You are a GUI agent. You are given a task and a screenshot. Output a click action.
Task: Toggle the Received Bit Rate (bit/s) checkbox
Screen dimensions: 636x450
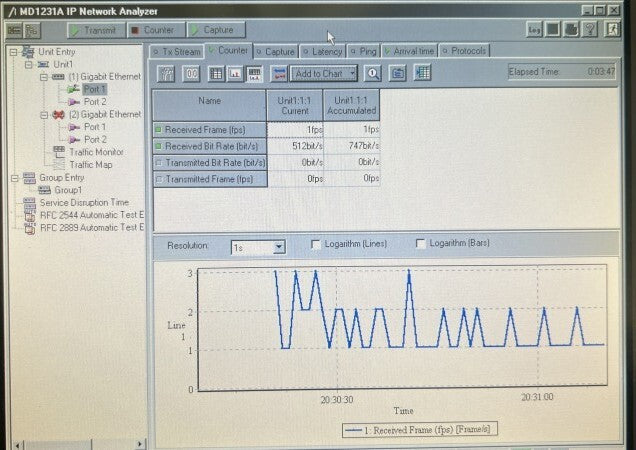[159, 146]
